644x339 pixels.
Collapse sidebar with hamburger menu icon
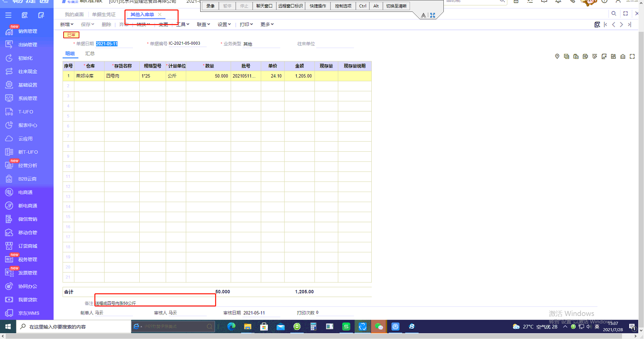(8, 15)
